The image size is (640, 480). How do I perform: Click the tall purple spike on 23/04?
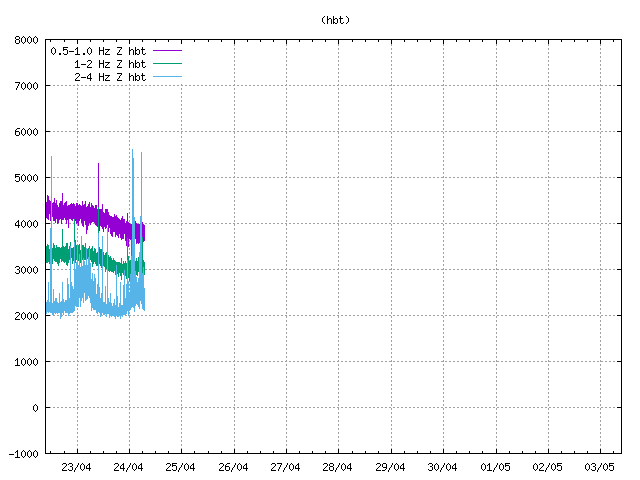pos(98,184)
